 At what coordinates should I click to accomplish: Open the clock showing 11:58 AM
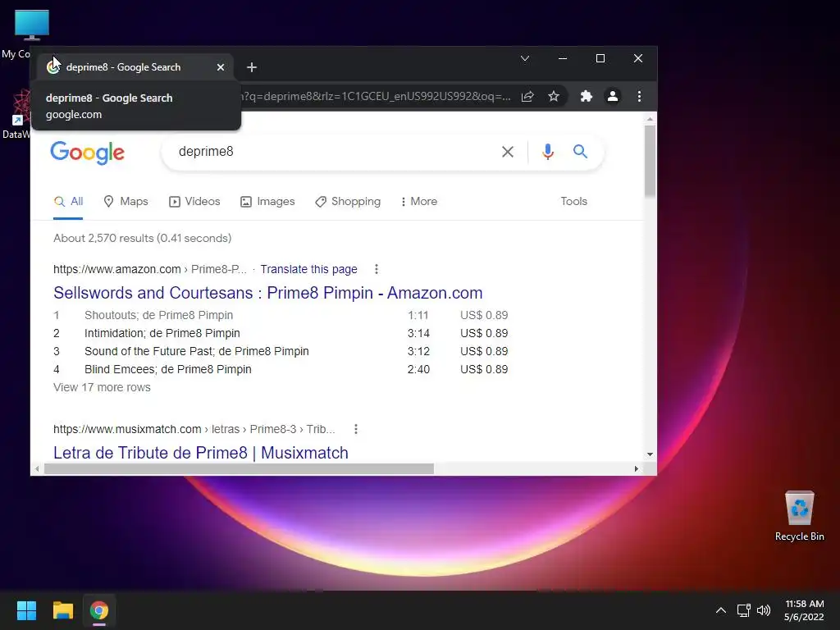pyautogui.click(x=804, y=610)
